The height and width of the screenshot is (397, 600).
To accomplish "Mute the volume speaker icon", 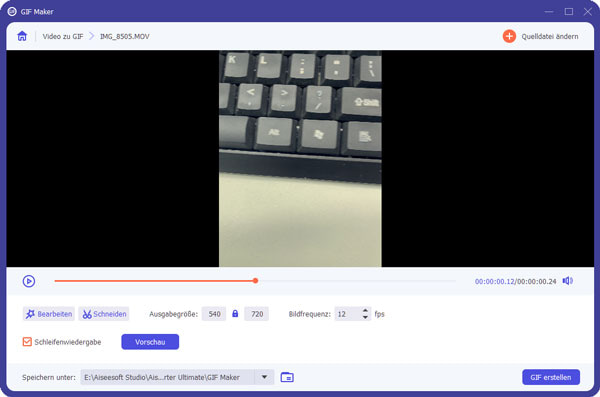I will (567, 281).
